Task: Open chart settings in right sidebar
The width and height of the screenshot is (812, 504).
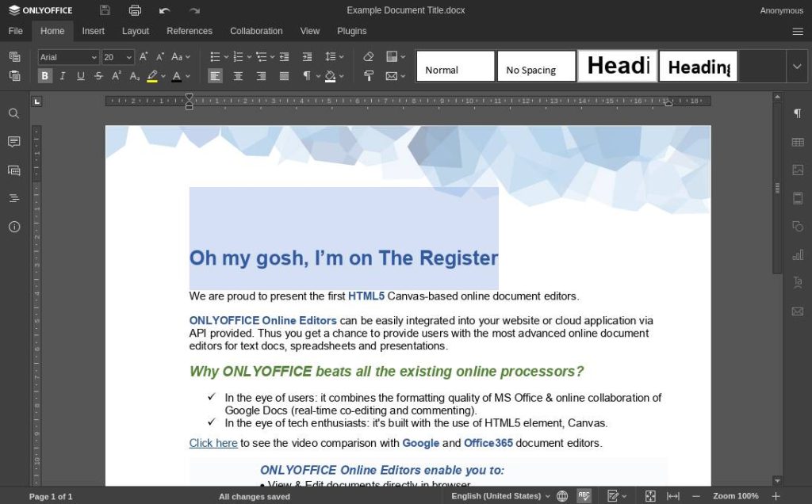Action: pos(798,254)
